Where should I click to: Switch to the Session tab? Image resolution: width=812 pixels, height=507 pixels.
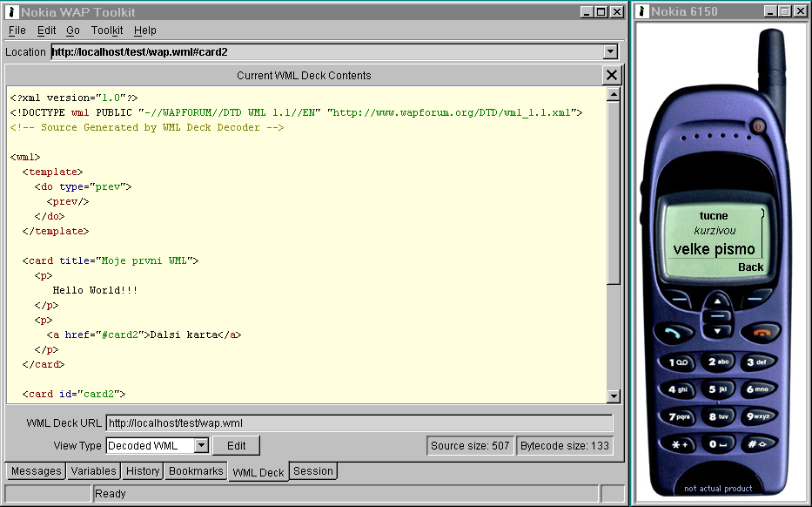313,471
